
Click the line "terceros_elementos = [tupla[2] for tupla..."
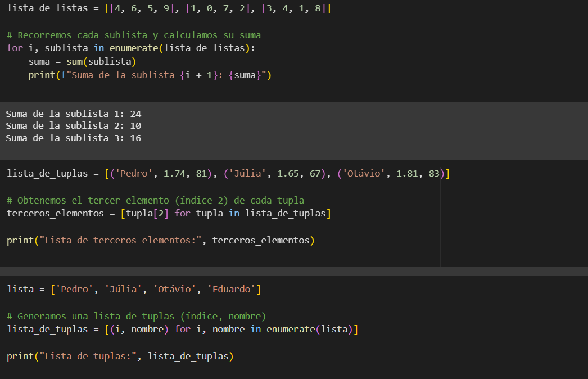coord(169,214)
